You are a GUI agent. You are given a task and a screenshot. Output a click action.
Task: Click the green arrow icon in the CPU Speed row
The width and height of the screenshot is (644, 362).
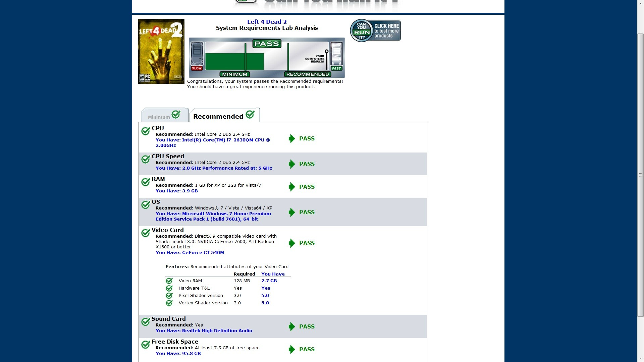coord(292,164)
